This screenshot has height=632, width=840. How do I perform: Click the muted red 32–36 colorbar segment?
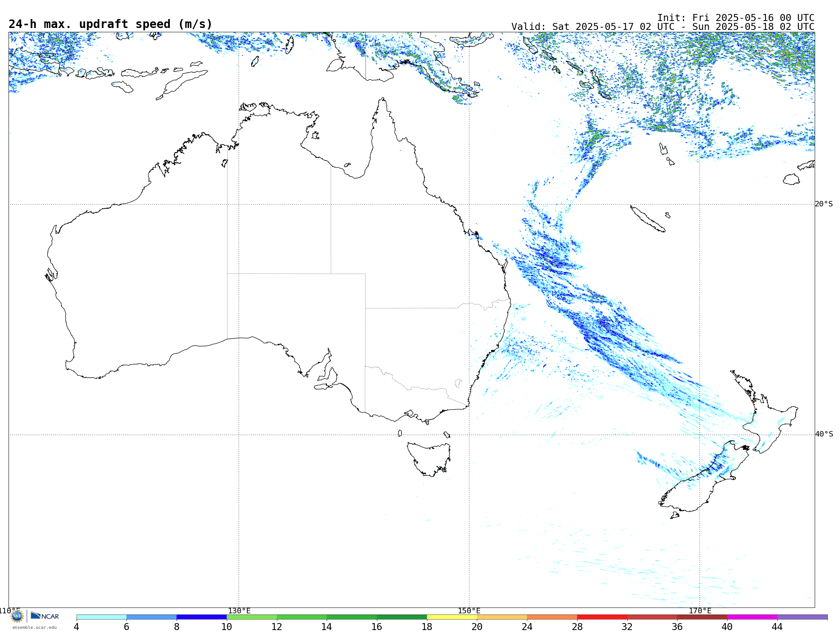point(652,617)
